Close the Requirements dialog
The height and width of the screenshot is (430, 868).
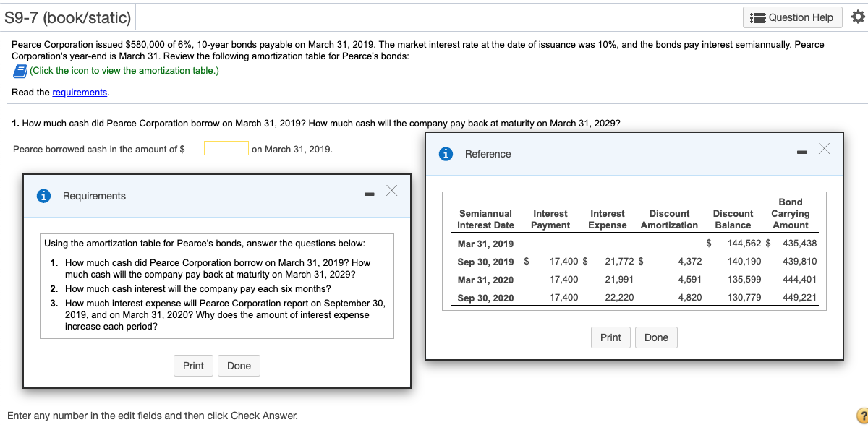click(391, 191)
